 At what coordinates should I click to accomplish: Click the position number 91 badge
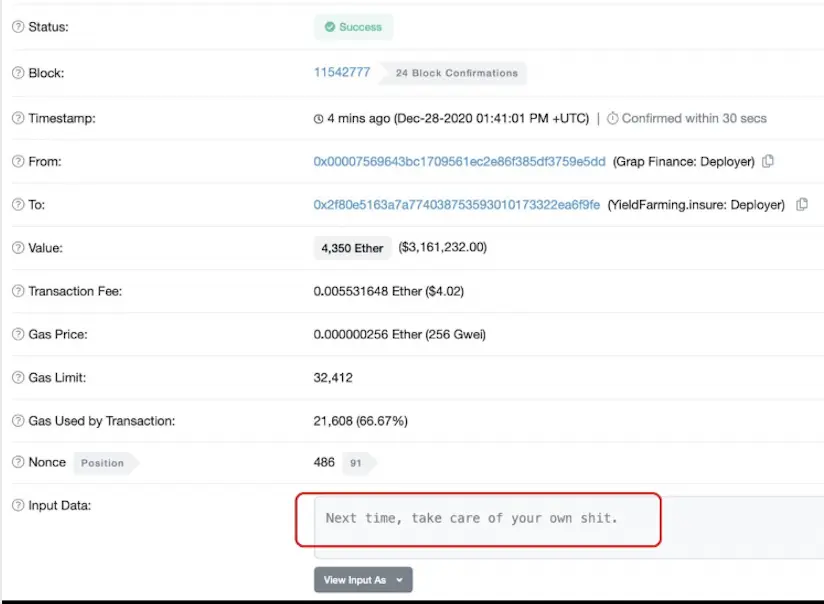click(359, 463)
